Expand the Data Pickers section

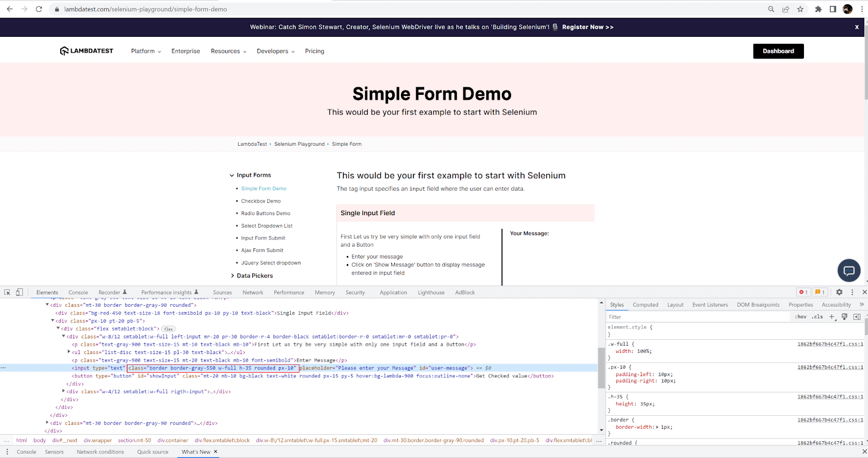(x=232, y=276)
